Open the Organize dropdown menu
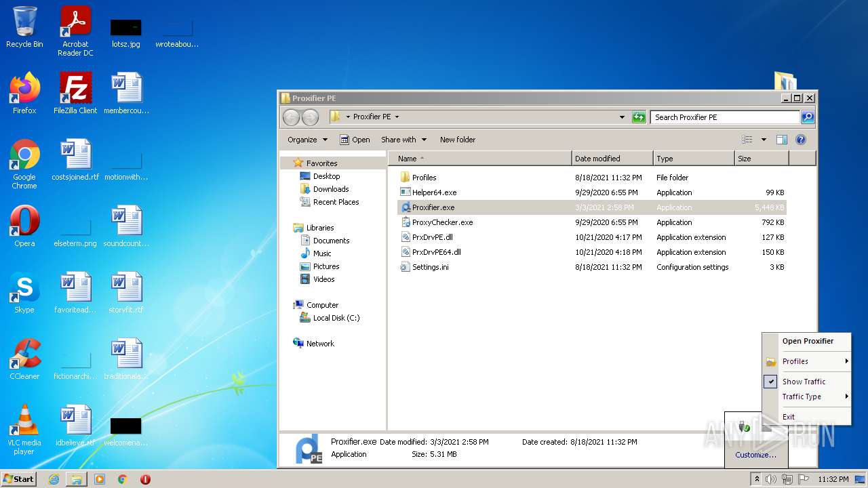This screenshot has height=488, width=868. point(307,140)
